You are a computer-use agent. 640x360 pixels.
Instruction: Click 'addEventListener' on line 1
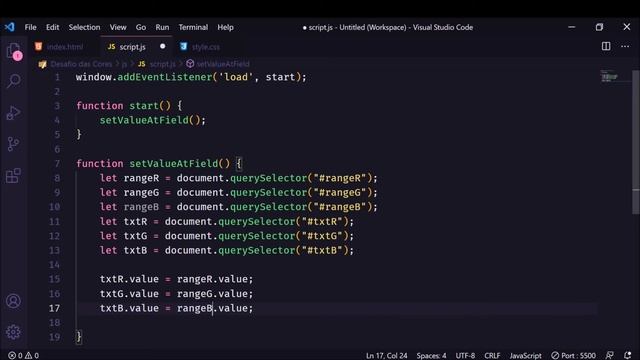164,77
